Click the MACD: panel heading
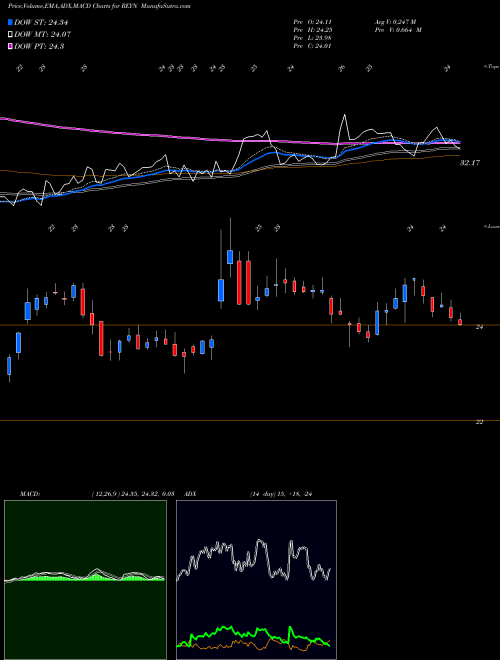The width and height of the screenshot is (500, 660). [x=30, y=494]
